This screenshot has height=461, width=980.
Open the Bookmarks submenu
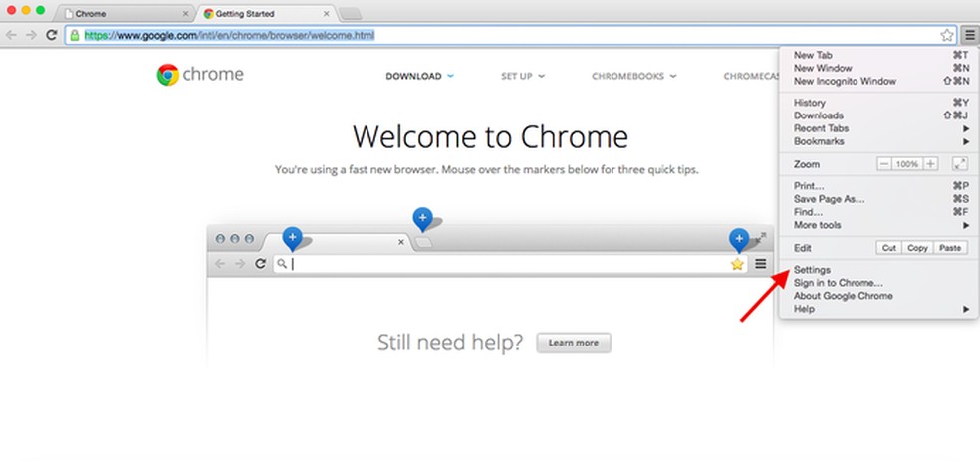878,141
